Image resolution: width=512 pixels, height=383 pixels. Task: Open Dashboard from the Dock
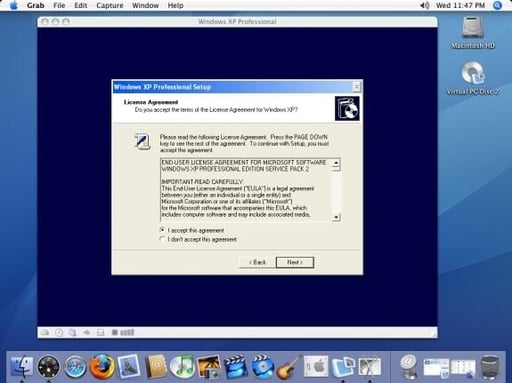(49, 367)
